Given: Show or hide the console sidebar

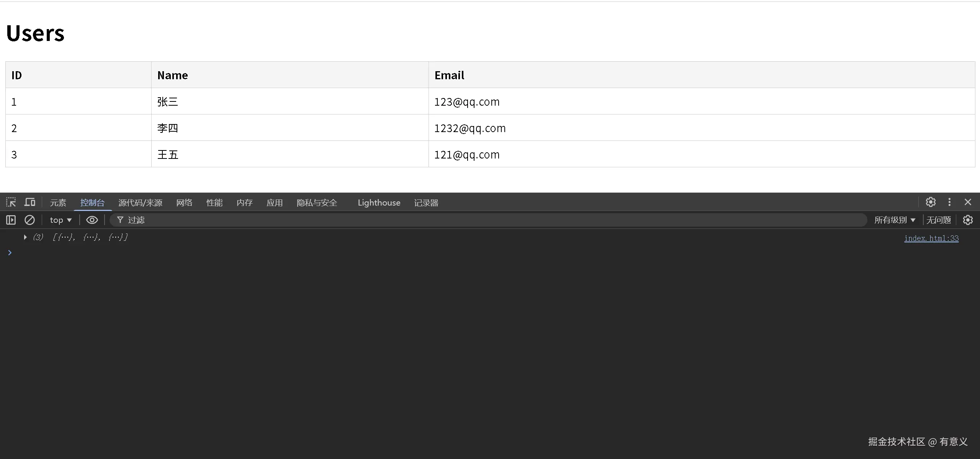Looking at the screenshot, I should click(x=11, y=220).
